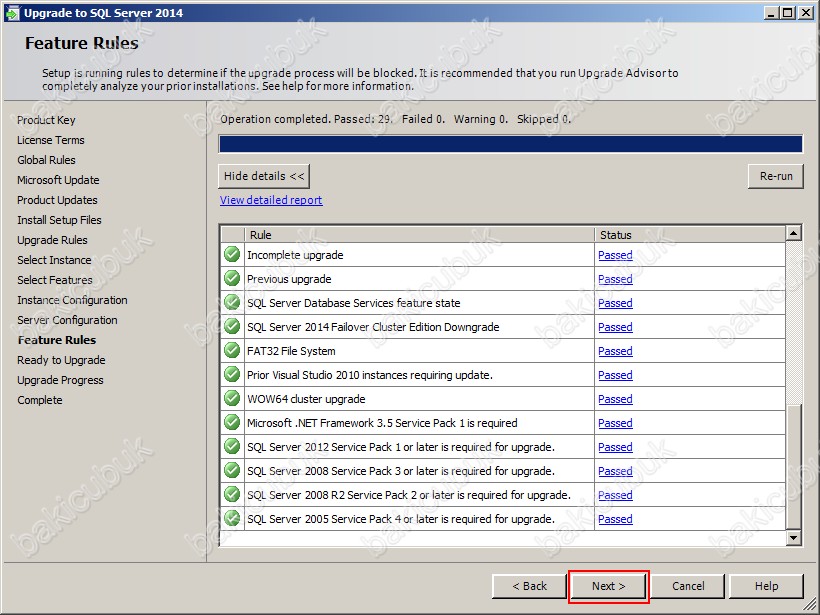Click the rules list scrollbar thumb

click(793, 466)
